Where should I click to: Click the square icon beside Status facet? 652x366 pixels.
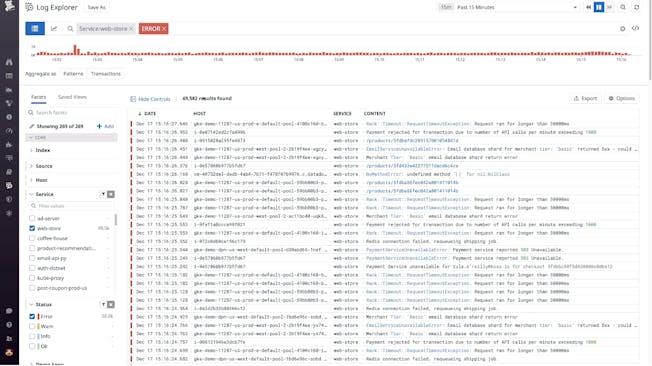pyautogui.click(x=111, y=304)
